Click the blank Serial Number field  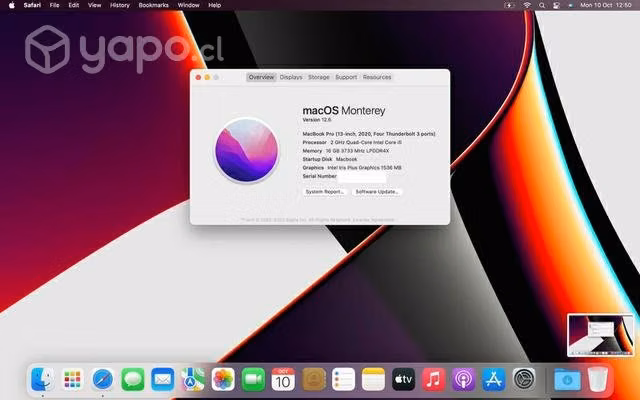362,176
